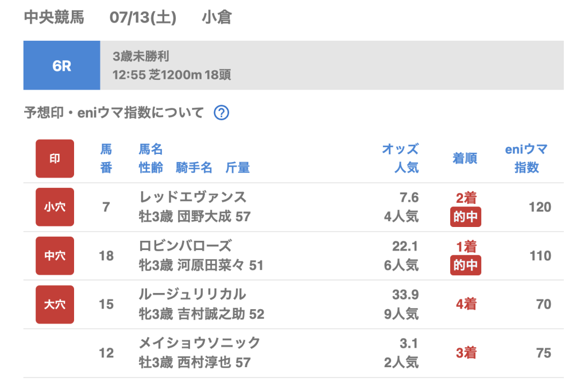Image resolution: width=588 pixels, height=381 pixels.
Task: Open horse ルージュリリカル details
Action: click(x=193, y=295)
